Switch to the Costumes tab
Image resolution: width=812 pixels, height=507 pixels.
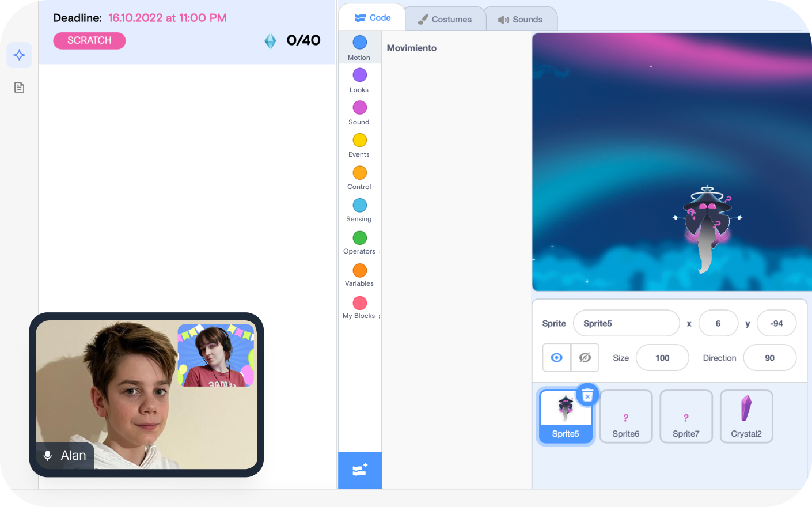[x=445, y=19]
